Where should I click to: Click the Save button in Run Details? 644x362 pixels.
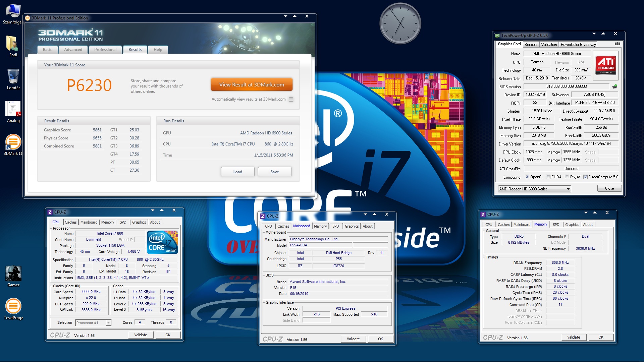[274, 172]
